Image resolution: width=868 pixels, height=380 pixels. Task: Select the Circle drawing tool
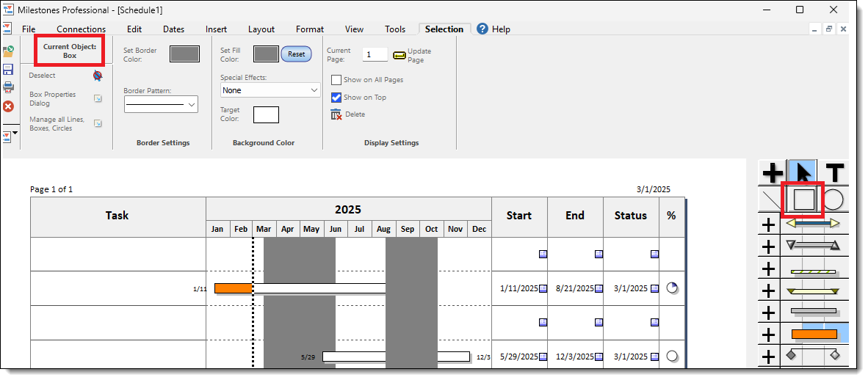[x=833, y=199]
